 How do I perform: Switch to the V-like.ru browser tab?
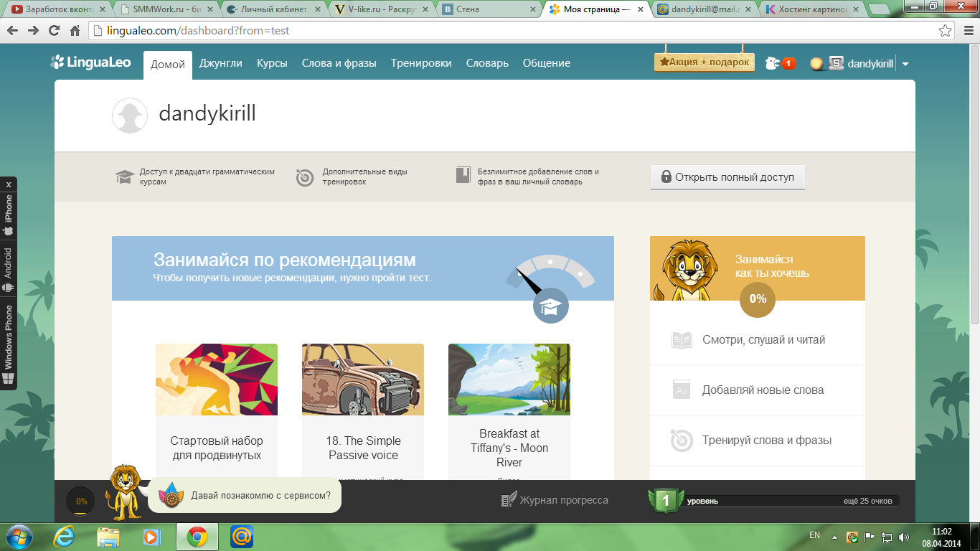[381, 10]
